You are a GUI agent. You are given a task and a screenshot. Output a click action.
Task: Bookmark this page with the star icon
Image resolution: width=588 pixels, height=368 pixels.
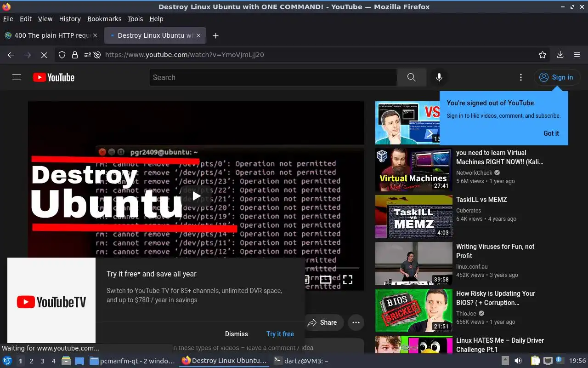543,55
